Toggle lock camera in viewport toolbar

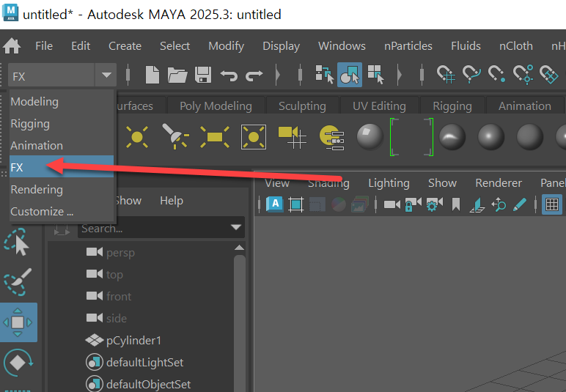pos(413,204)
